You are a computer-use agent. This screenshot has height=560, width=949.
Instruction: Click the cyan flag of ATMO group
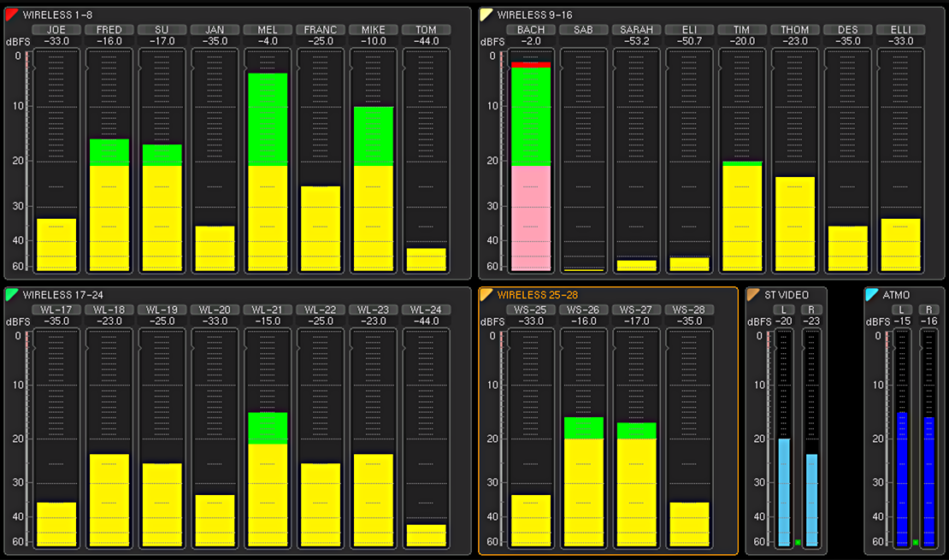(871, 295)
